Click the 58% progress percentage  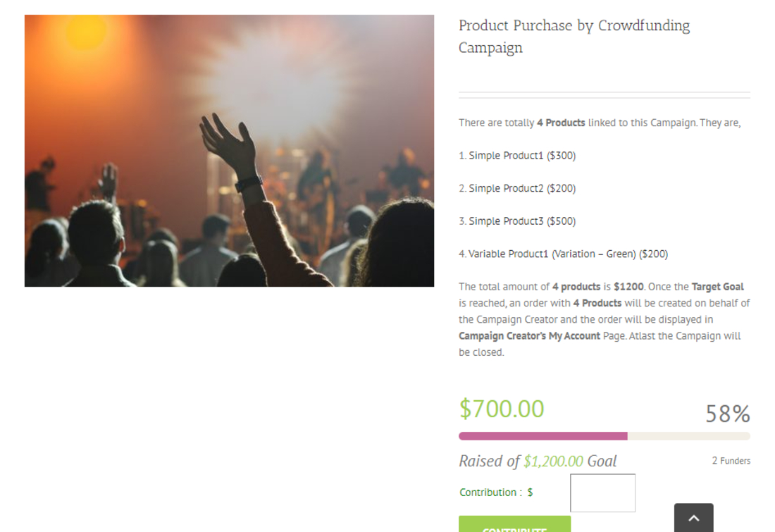pyautogui.click(x=727, y=414)
